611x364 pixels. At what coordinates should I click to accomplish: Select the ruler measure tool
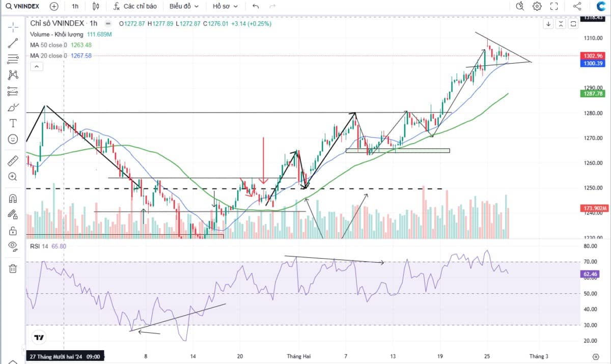[x=13, y=161]
